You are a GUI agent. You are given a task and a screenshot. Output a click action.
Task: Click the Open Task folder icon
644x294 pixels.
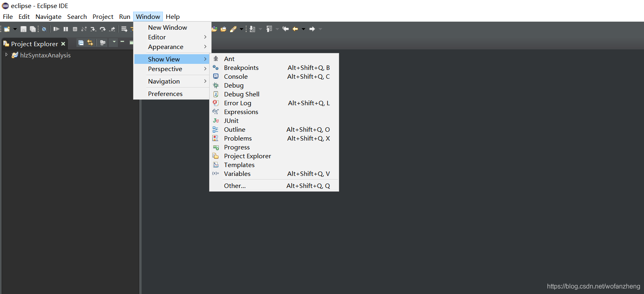tap(223, 29)
